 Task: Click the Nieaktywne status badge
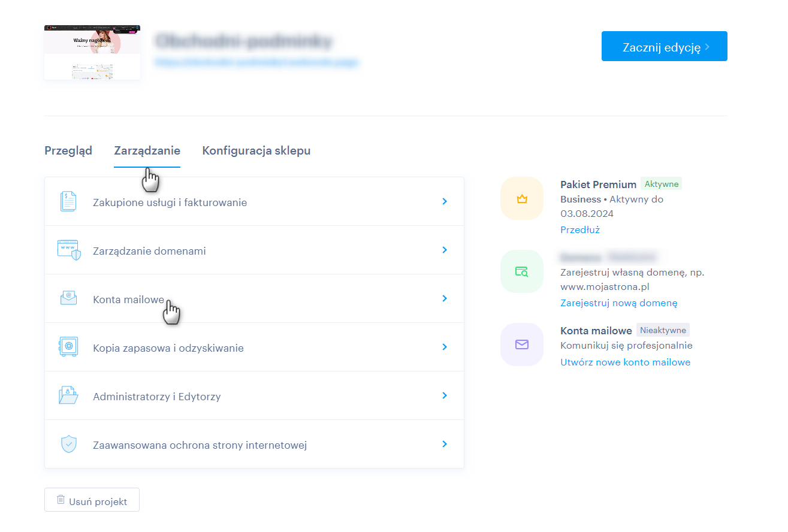coord(663,330)
